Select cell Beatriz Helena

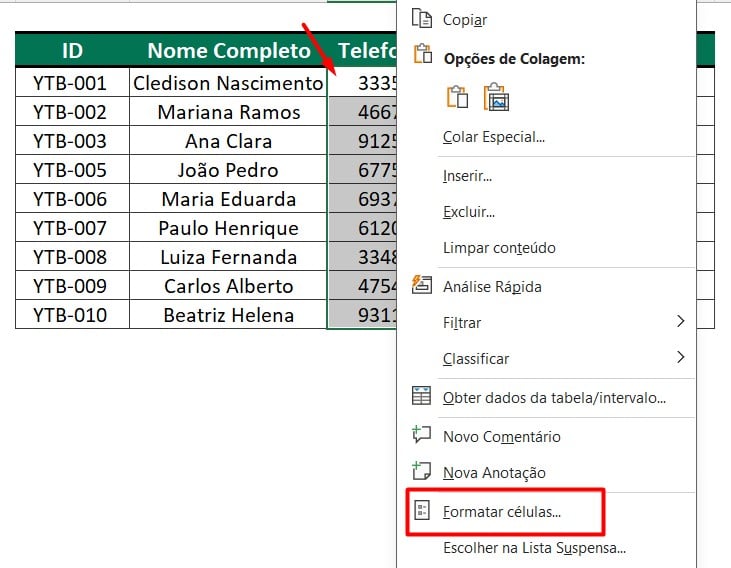(228, 314)
